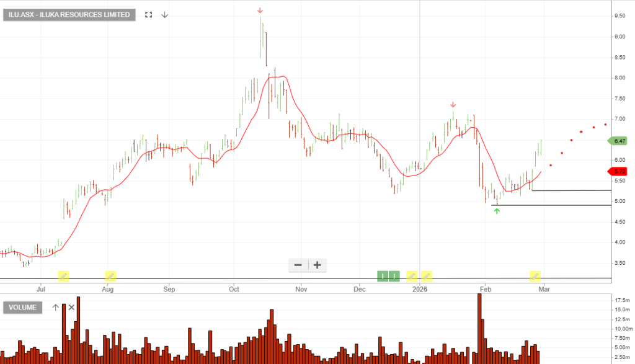Open the yellow note marker near August

point(110,276)
